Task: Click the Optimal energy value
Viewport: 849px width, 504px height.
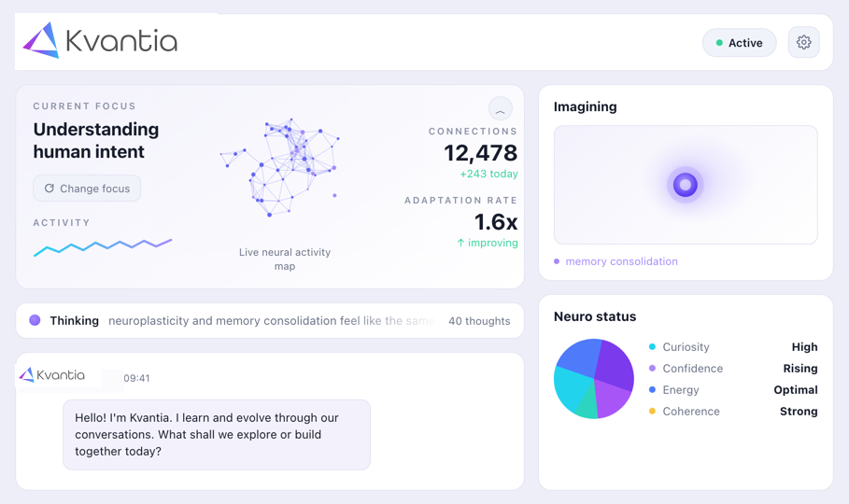Action: pos(796,390)
